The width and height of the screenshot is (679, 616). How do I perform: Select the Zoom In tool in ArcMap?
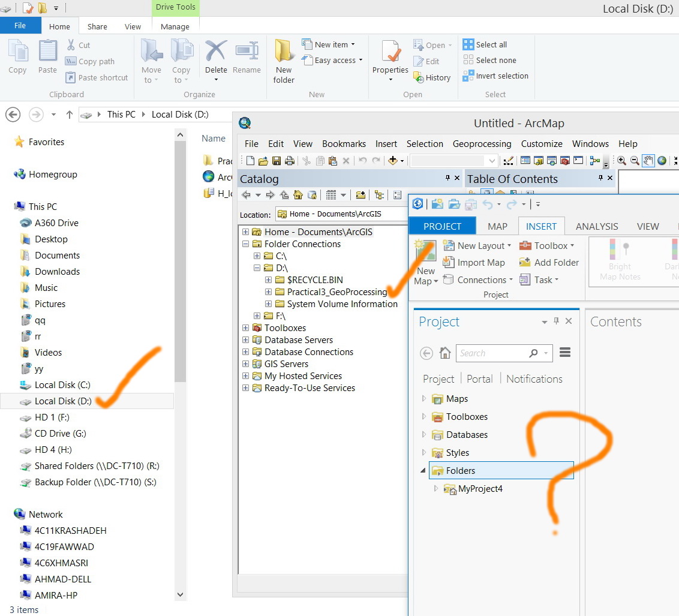coord(621,161)
